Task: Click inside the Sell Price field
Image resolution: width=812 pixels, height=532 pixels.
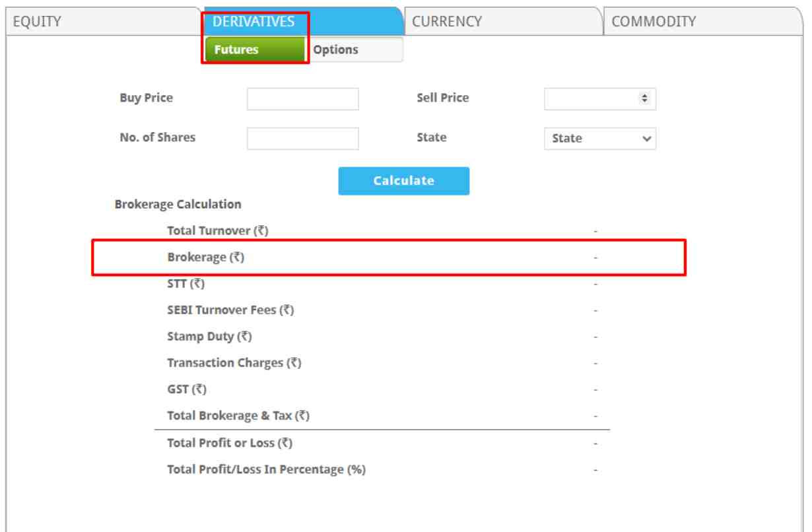Action: pos(594,99)
